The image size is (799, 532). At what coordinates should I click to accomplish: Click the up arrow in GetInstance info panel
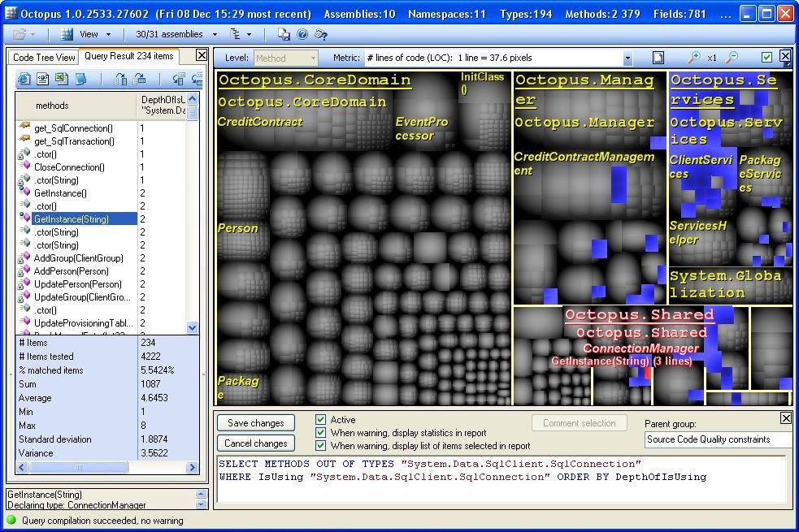pos(202,494)
